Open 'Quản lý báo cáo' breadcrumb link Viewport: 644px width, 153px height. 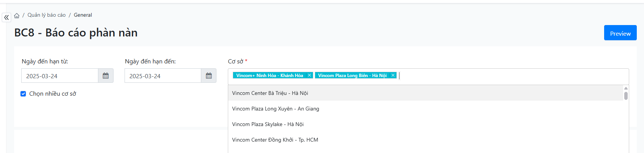[46, 15]
